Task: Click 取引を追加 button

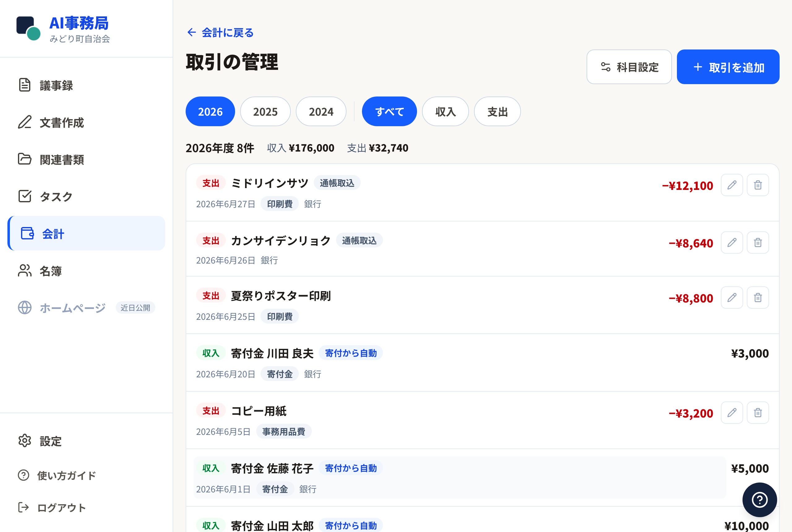Action: point(728,67)
